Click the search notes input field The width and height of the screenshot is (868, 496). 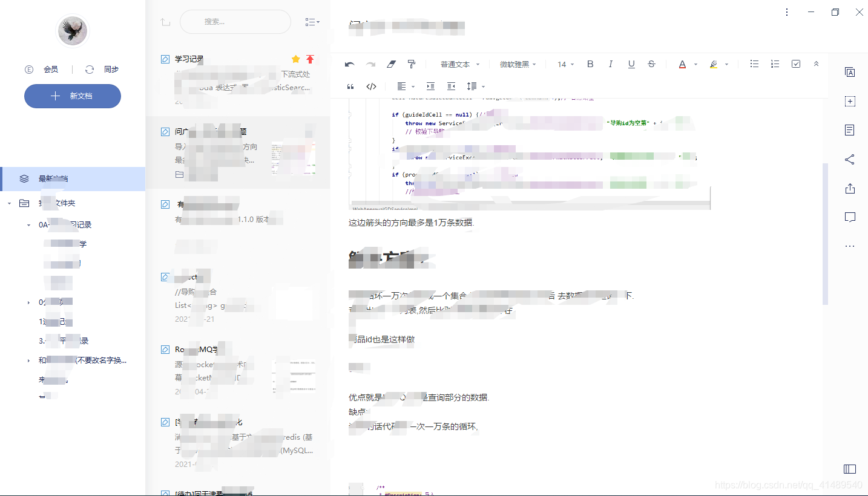pyautogui.click(x=235, y=22)
